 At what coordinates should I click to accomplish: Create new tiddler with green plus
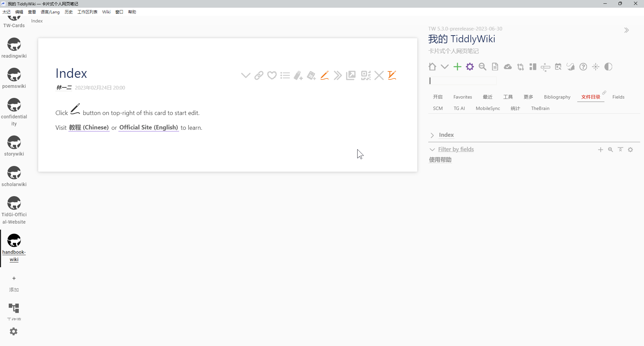458,67
